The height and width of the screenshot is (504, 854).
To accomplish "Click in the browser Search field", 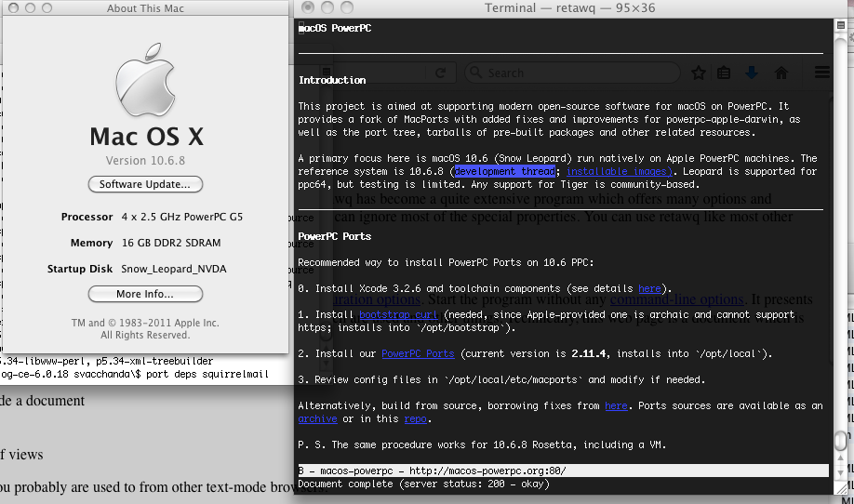I will coord(572,73).
